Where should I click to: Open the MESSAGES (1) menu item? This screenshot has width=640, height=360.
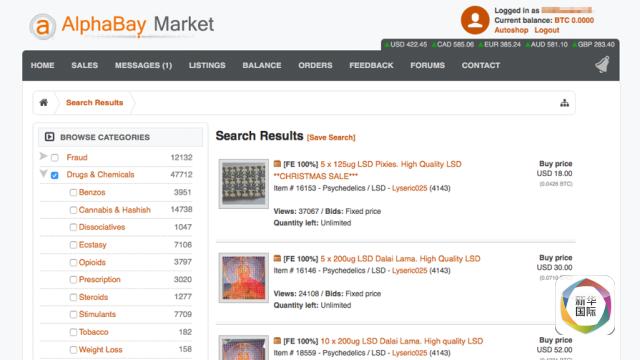[x=143, y=65]
